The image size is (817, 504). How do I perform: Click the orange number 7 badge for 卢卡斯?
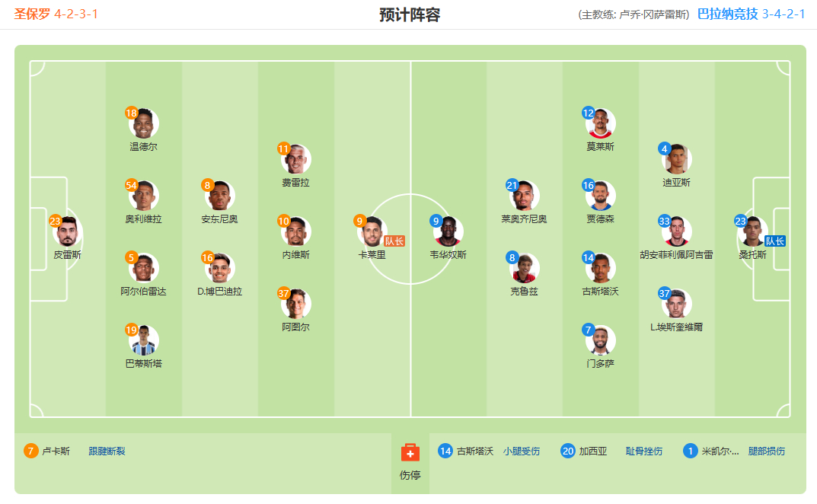pos(30,451)
